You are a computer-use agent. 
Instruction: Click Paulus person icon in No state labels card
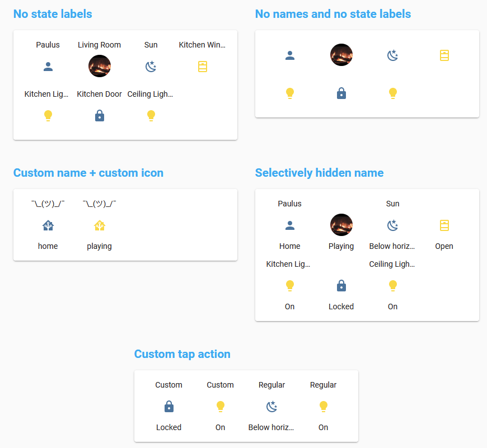pos(48,67)
